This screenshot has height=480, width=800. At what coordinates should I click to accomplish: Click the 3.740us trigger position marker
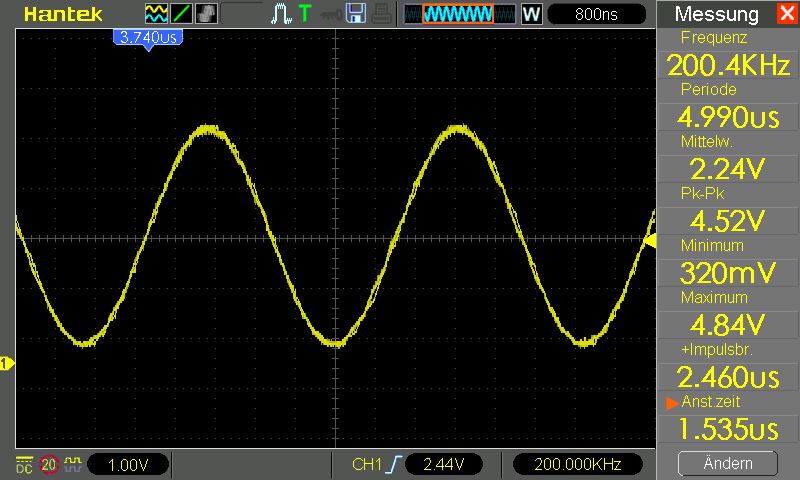(x=148, y=39)
